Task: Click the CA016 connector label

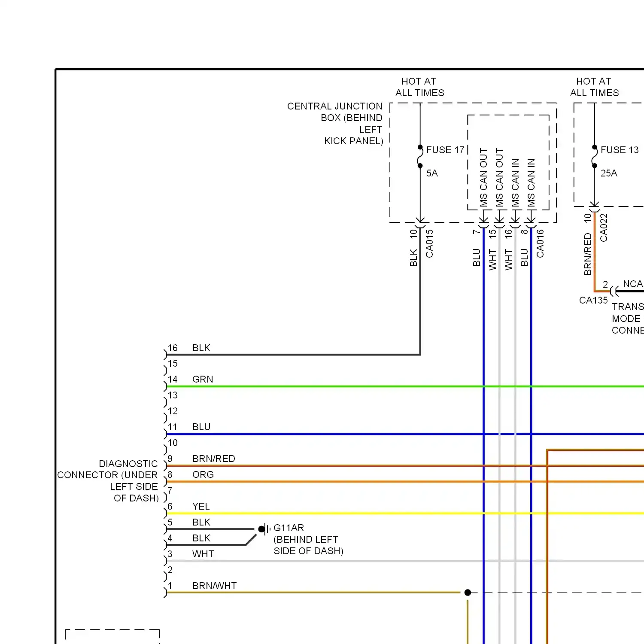Action: [540, 243]
